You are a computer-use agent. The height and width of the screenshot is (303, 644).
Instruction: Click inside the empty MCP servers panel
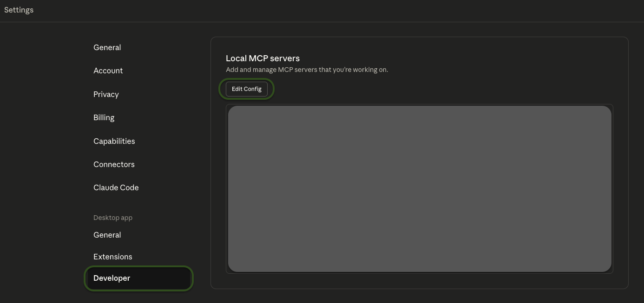point(420,188)
